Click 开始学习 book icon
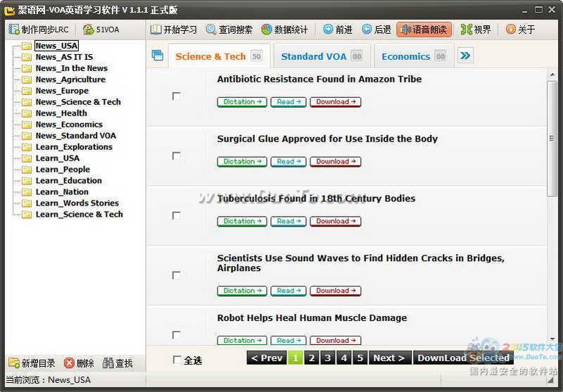Image resolution: width=563 pixels, height=392 pixels. point(156,30)
